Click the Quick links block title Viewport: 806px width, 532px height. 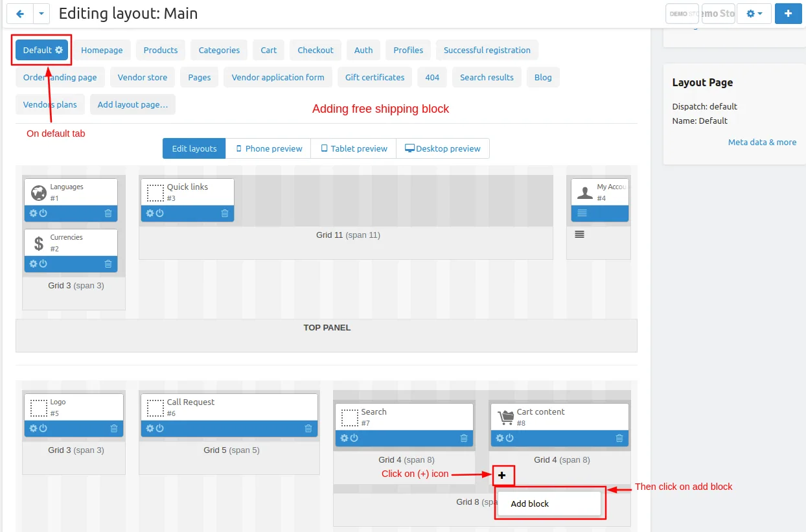(x=187, y=187)
